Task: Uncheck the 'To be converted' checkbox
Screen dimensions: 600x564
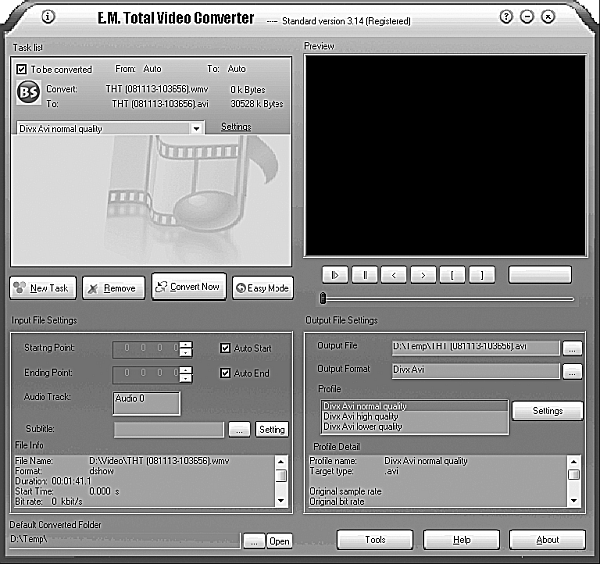Action: tap(21, 69)
